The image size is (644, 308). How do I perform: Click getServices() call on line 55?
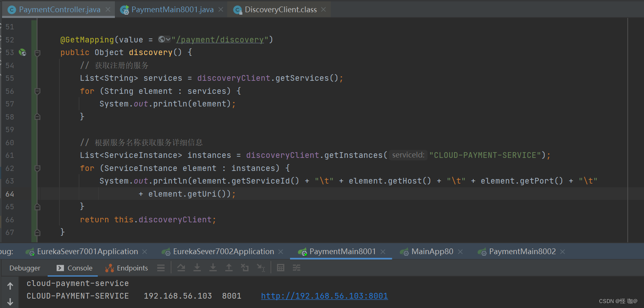pos(307,78)
